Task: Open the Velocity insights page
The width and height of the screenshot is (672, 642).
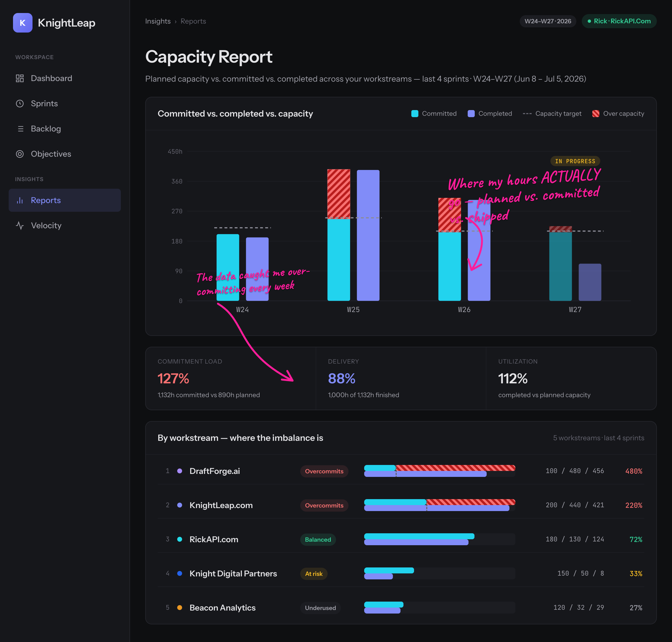Action: point(65,226)
